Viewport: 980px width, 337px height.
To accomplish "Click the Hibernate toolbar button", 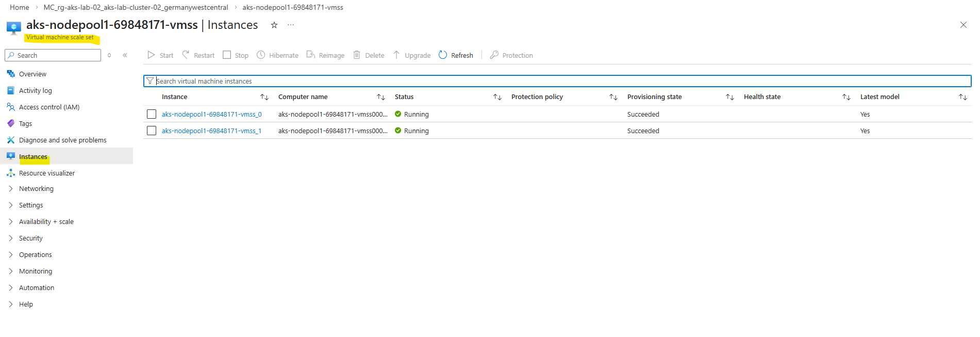I will (x=277, y=55).
